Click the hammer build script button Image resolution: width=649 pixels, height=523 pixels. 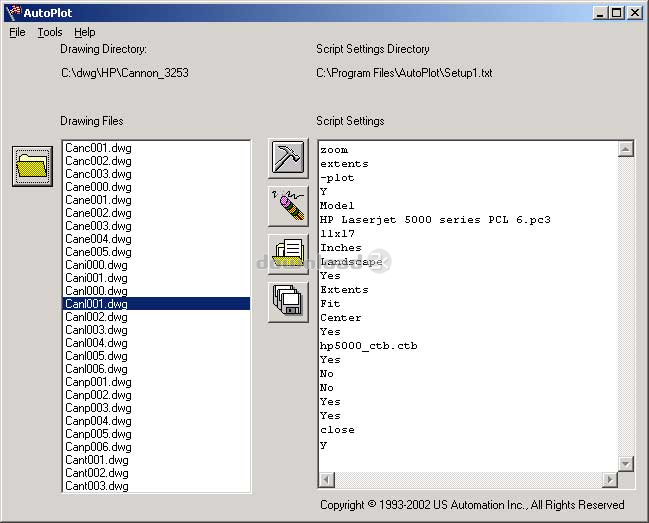point(288,160)
